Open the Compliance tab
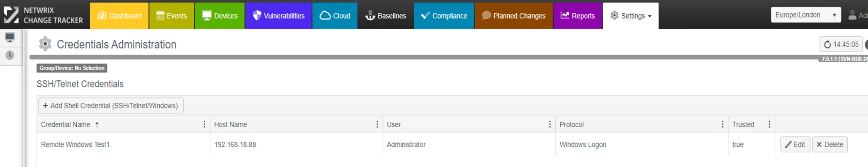This screenshot has width=868, height=167. click(x=444, y=16)
